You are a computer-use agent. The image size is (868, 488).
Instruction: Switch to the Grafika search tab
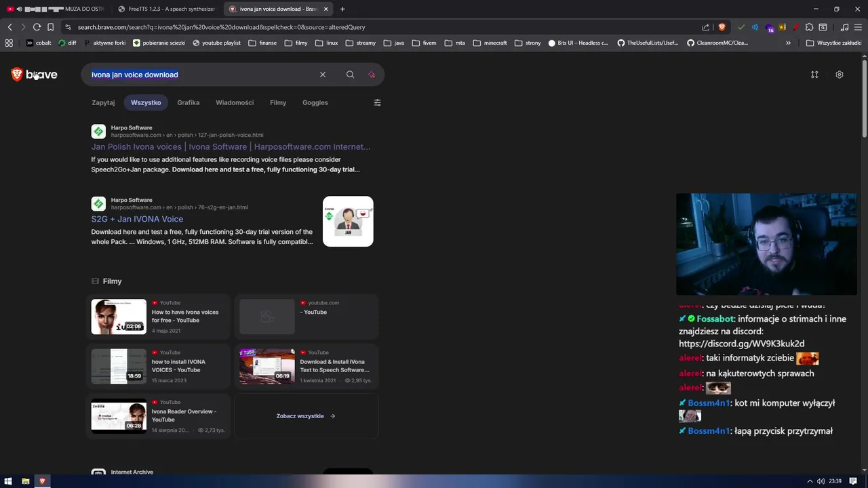[x=189, y=102]
